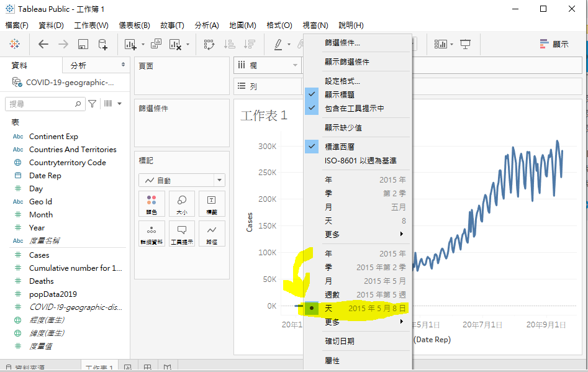Open the 顯示 (Show Me) panel
The width and height of the screenshot is (588, 372).
point(554,44)
